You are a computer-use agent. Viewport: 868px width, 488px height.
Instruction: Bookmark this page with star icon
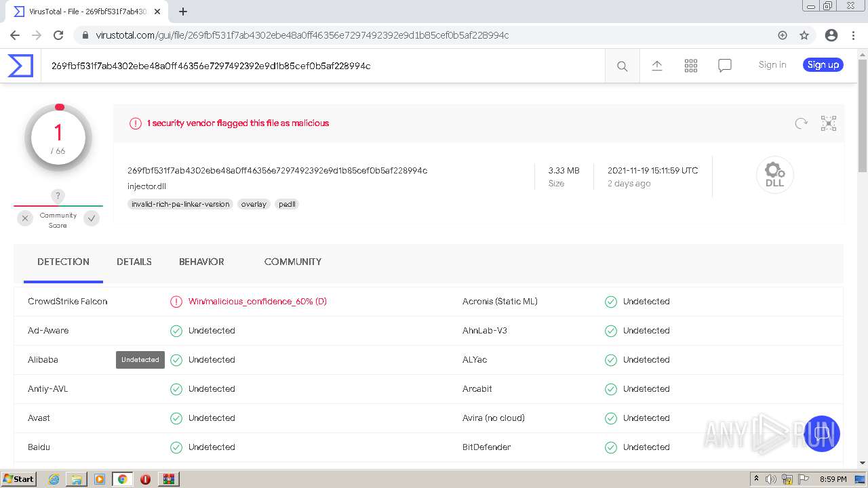click(x=804, y=35)
